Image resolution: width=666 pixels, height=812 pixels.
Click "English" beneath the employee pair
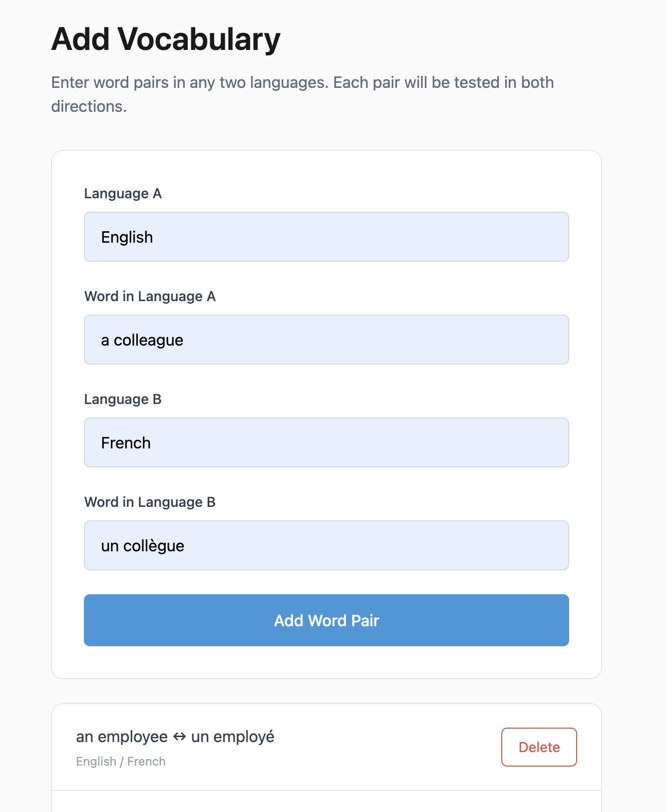point(96,762)
